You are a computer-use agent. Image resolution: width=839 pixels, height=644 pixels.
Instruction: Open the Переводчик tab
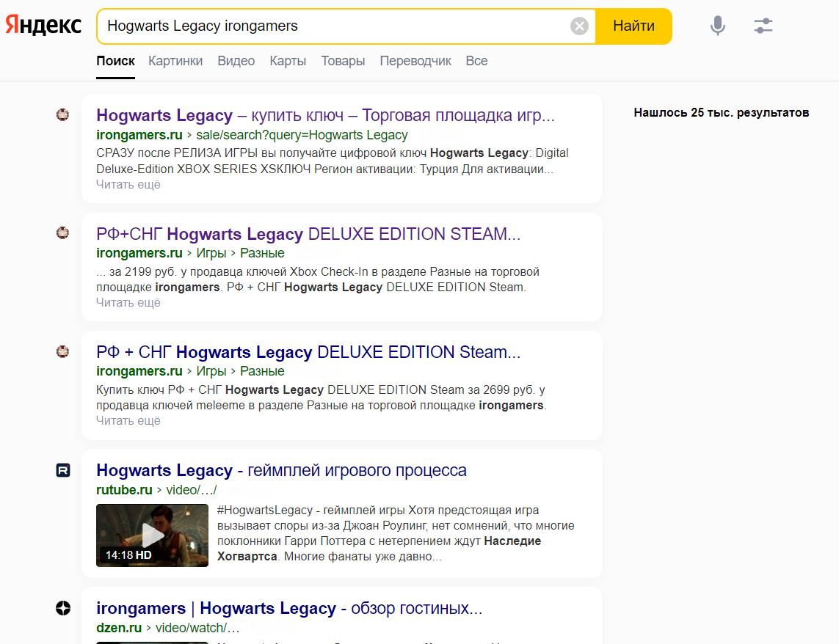point(415,61)
